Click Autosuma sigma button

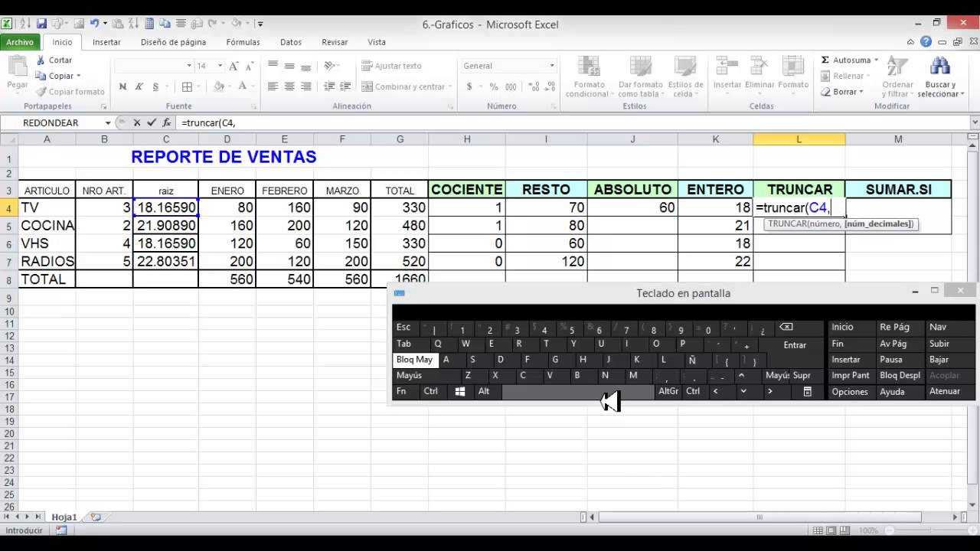click(849, 60)
